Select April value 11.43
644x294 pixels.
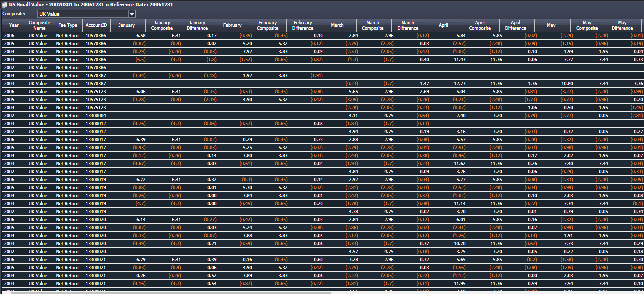pos(459,60)
